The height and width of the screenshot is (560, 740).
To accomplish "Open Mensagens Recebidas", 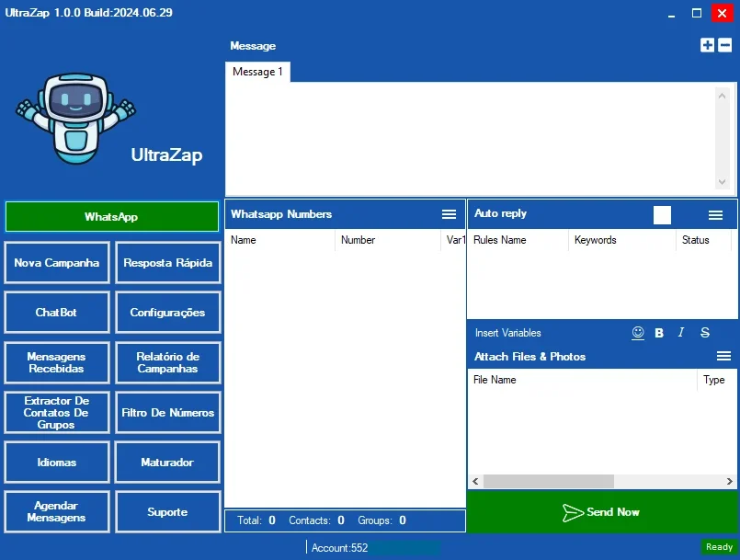I will [x=57, y=362].
